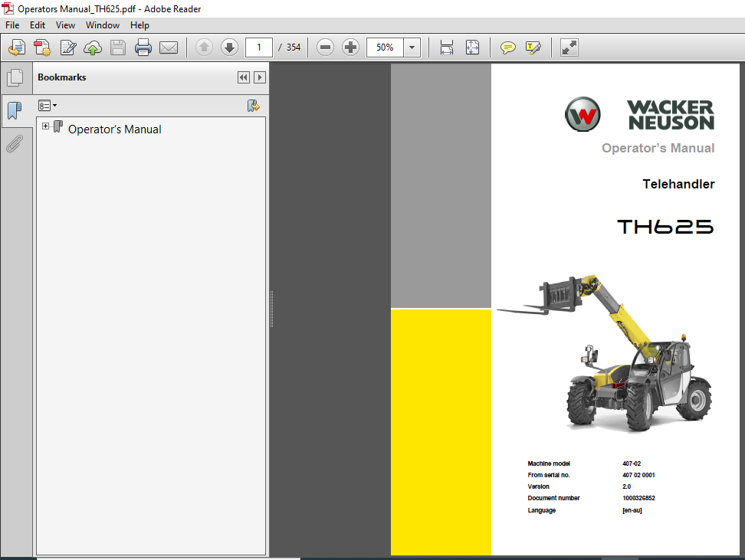Click the Telehandler heading in document
The image size is (745, 560).
(x=678, y=185)
